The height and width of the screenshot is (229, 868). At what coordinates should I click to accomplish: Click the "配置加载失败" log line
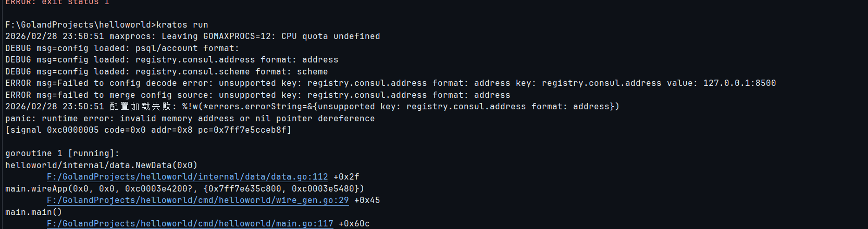(313, 107)
